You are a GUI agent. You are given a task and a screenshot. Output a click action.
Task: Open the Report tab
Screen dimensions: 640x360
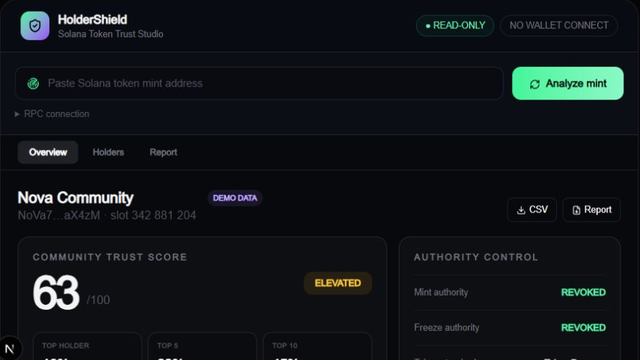tap(163, 152)
